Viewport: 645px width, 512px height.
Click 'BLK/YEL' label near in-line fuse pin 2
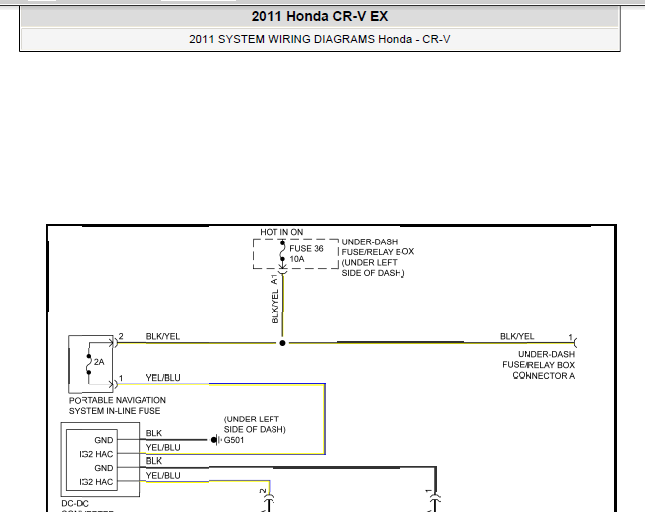(x=163, y=336)
